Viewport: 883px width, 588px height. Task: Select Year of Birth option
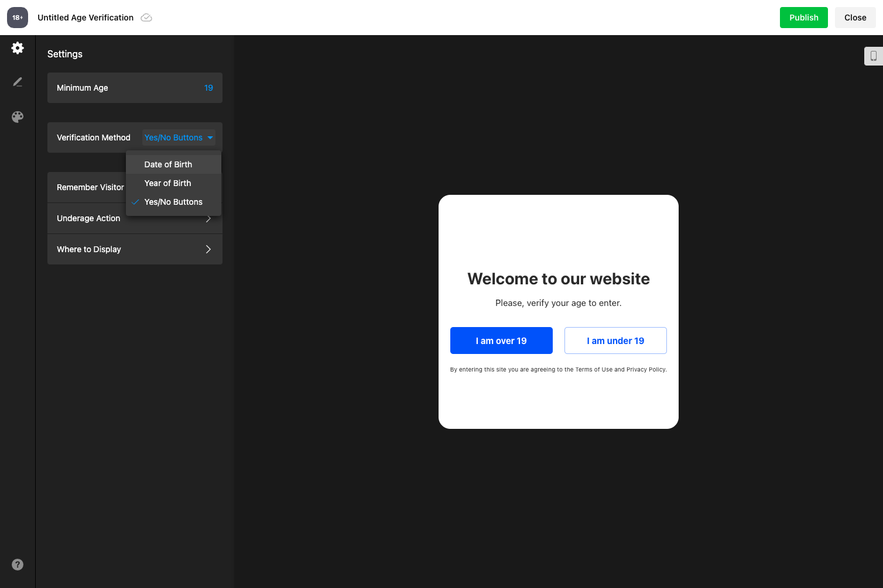pos(173,183)
